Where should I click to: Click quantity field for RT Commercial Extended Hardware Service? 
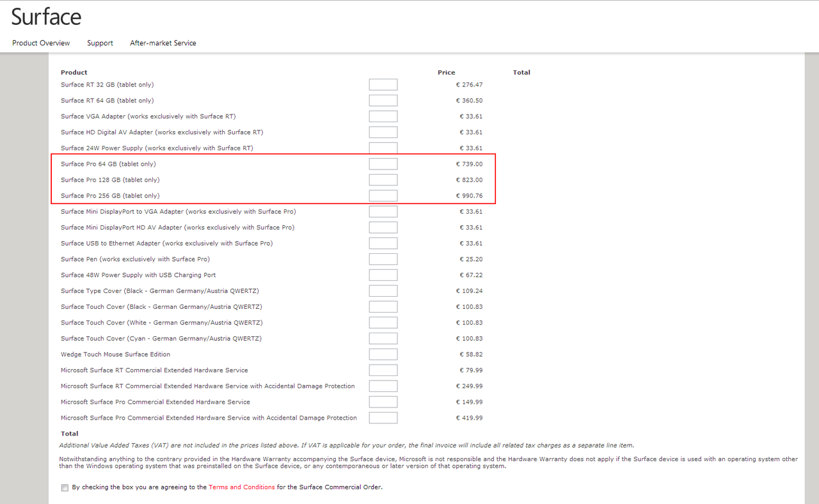click(x=383, y=370)
